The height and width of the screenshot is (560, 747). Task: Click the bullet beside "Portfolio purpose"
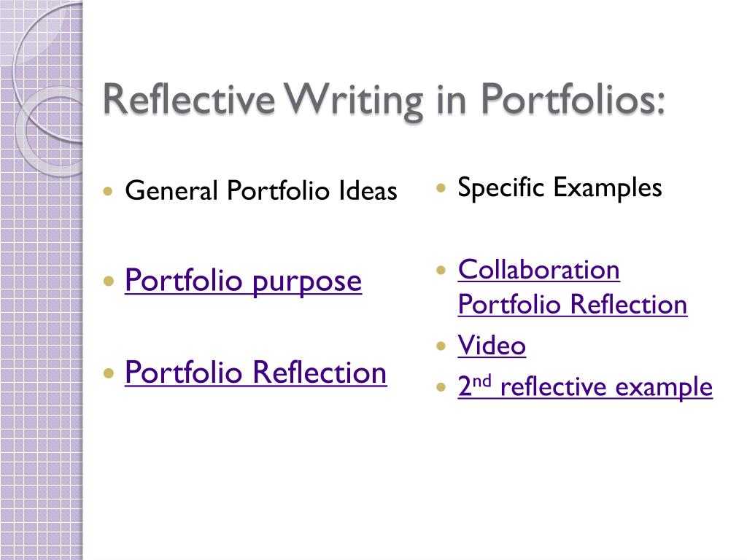[x=109, y=281]
